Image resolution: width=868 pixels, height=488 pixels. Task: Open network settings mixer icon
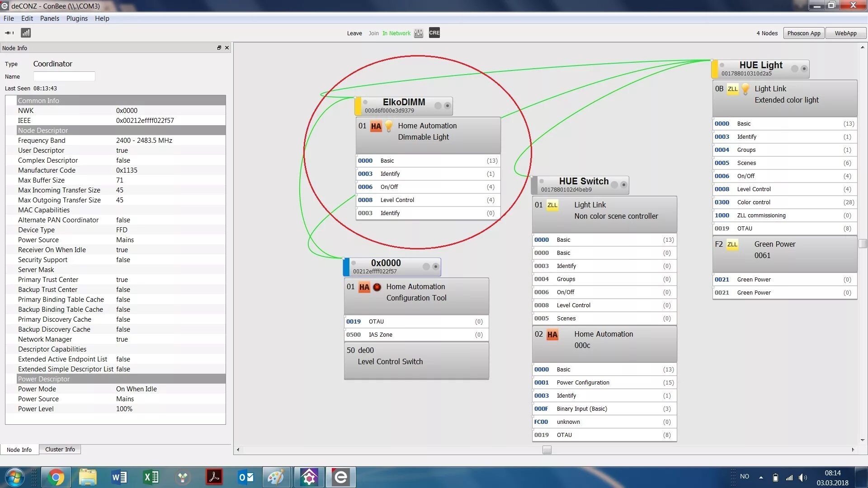419,33
